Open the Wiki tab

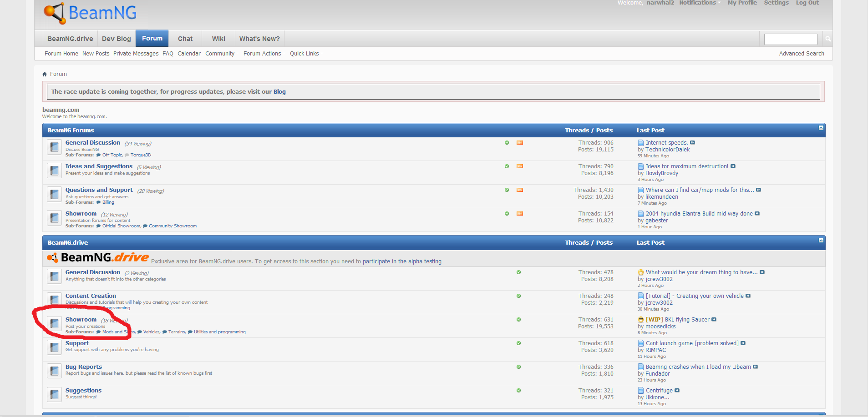(218, 39)
